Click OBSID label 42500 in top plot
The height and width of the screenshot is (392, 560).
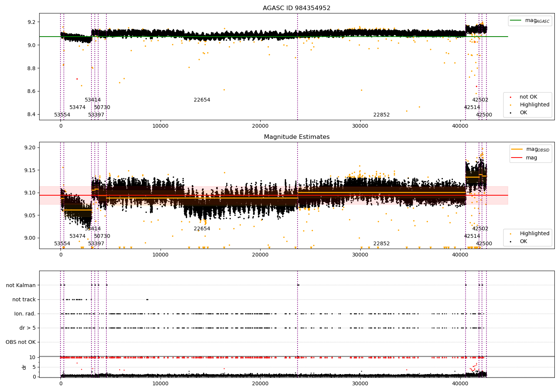tap(484, 115)
